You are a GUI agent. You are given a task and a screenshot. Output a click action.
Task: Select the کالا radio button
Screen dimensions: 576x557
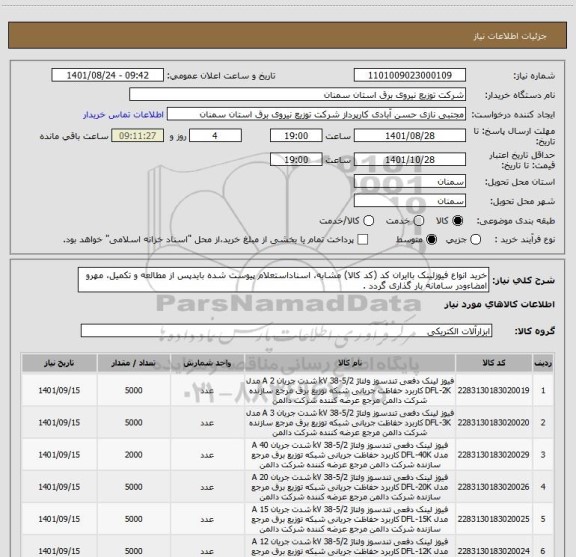pyautogui.click(x=458, y=221)
